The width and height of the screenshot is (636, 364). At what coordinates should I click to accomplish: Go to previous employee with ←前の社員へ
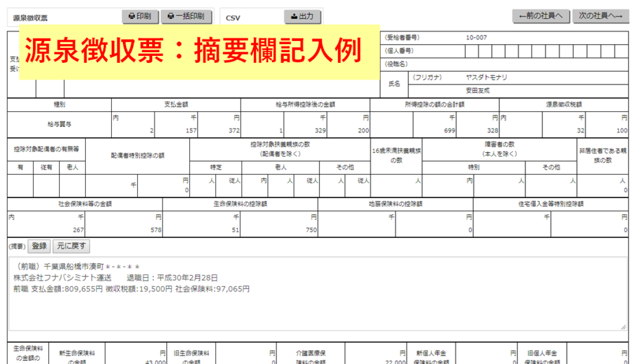(541, 16)
